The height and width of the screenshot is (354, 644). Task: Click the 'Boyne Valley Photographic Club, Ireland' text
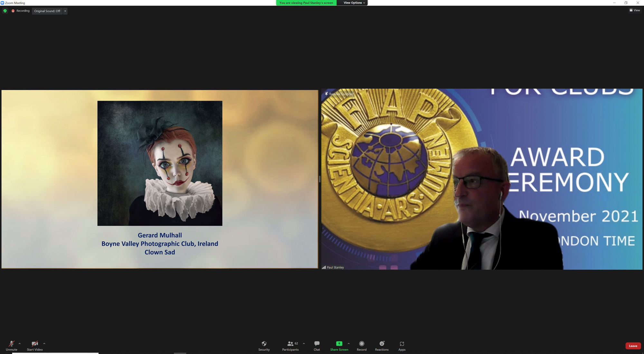[x=160, y=244]
